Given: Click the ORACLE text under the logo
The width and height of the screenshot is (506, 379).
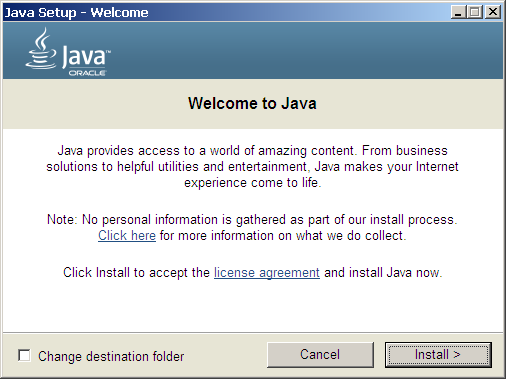Looking at the screenshot, I should tap(87, 73).
